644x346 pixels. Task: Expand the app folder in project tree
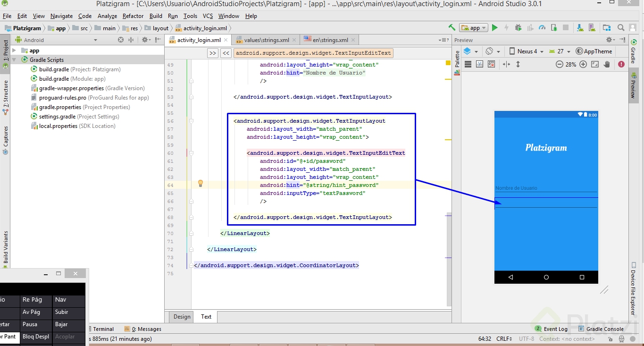15,51
